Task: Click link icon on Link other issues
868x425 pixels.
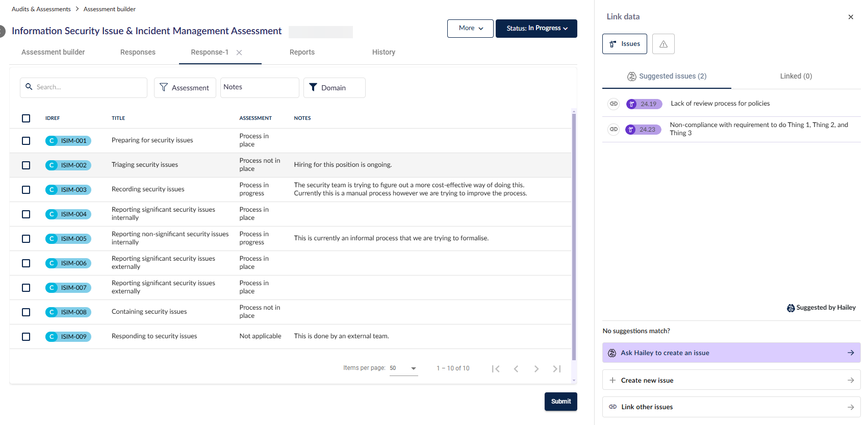Action: click(612, 407)
